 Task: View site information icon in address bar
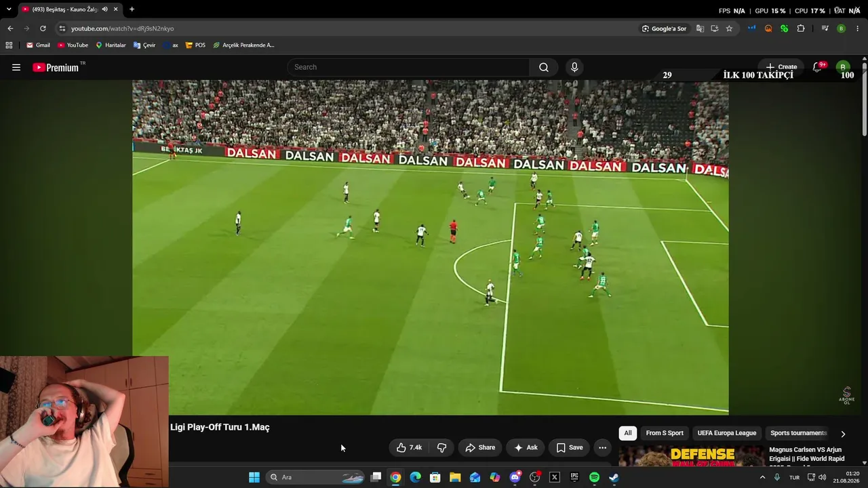coord(62,28)
